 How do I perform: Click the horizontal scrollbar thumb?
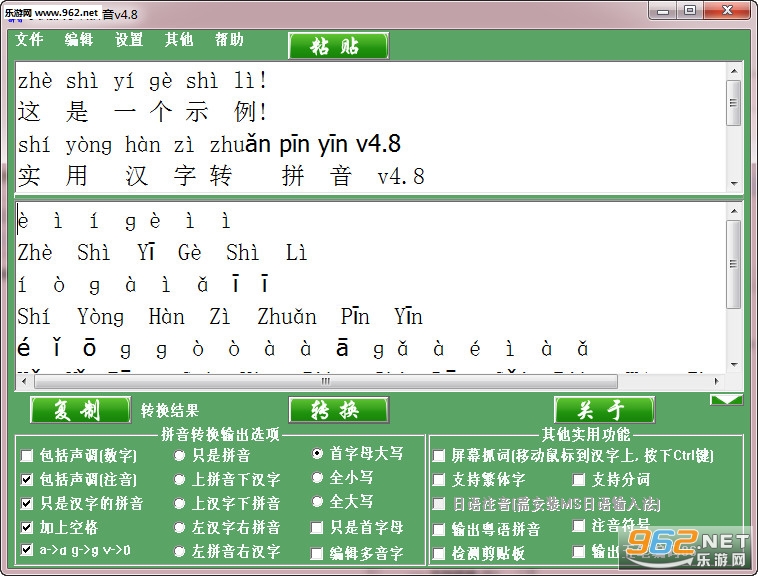(x=326, y=381)
